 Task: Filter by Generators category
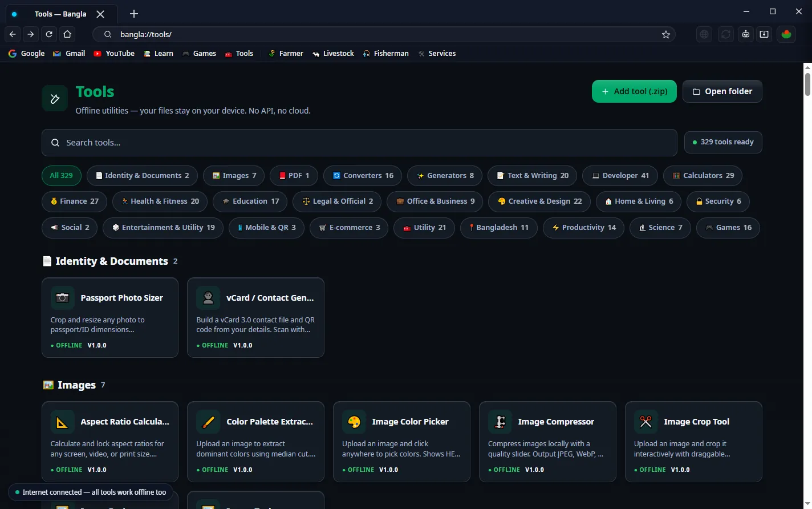pyautogui.click(x=445, y=176)
